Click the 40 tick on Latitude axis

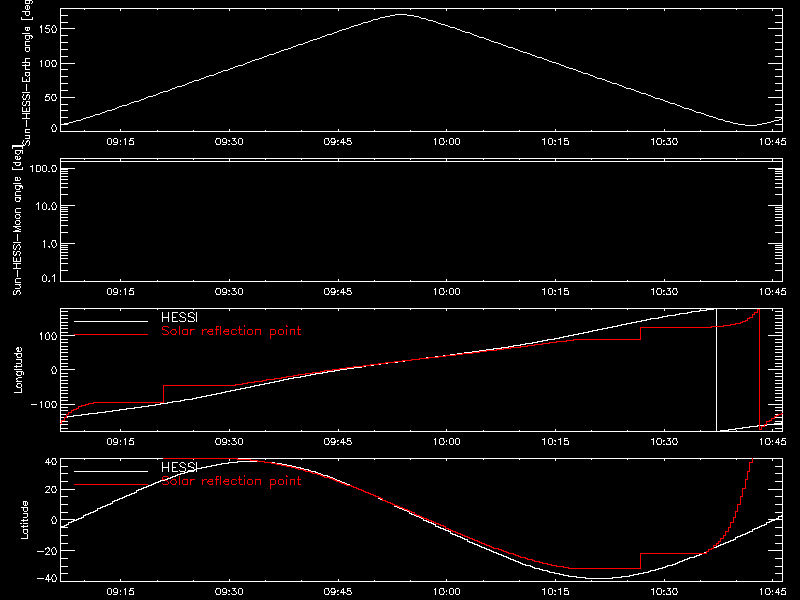[x=51, y=462]
